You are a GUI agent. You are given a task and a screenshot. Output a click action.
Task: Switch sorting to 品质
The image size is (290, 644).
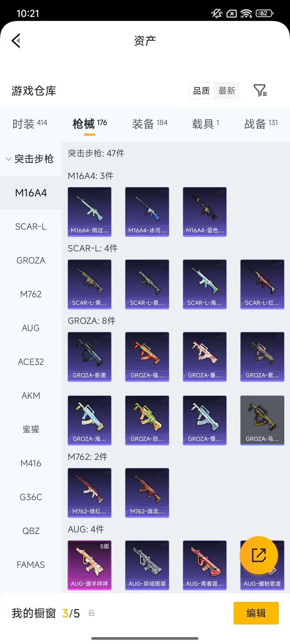pyautogui.click(x=202, y=91)
